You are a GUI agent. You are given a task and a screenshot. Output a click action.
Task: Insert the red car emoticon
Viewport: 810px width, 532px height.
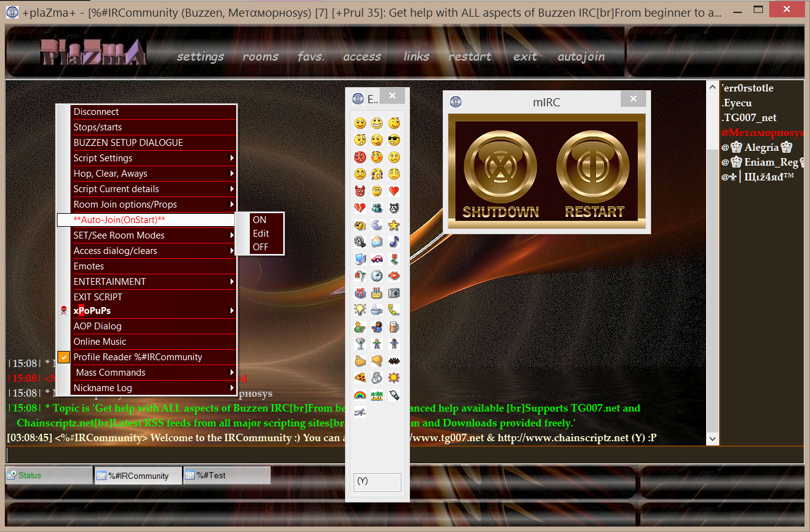377,259
